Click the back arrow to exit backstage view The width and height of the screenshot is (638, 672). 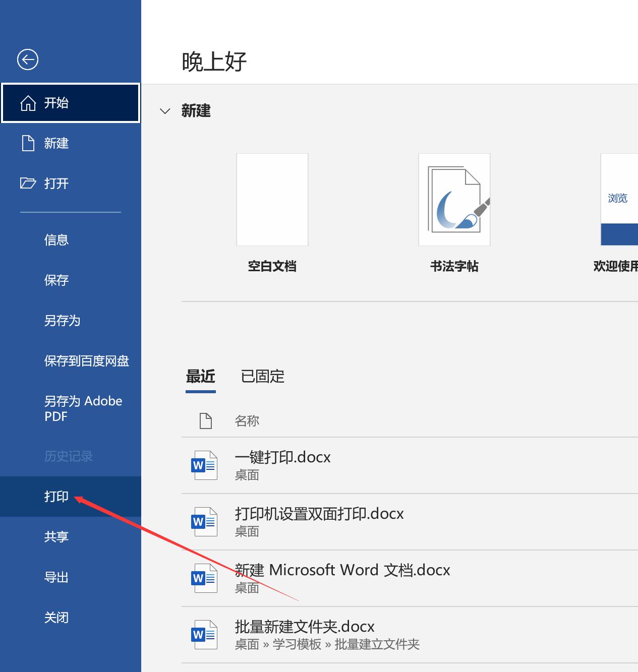tap(27, 59)
